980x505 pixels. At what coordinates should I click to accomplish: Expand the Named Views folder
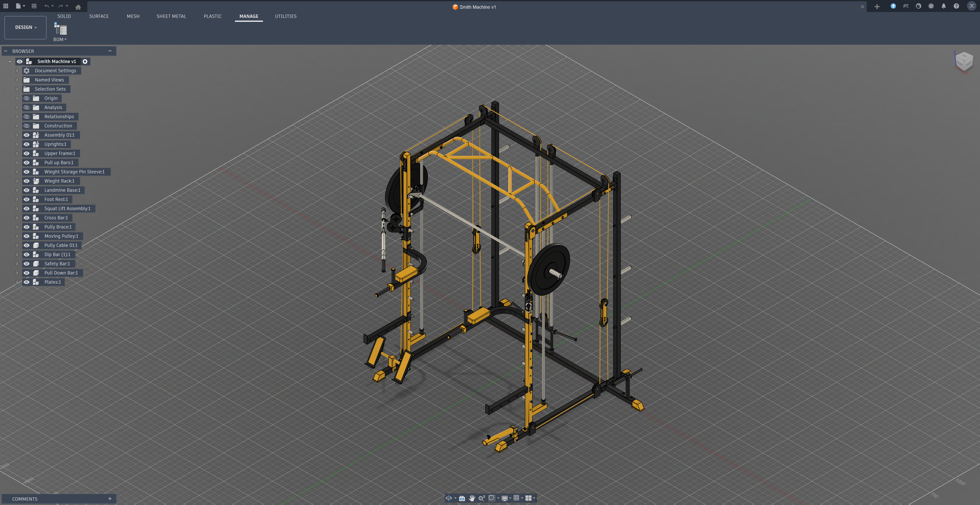17,80
